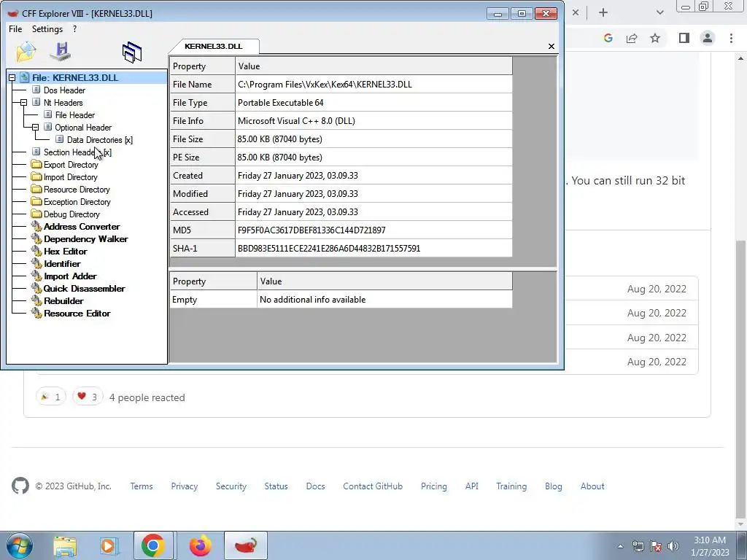747x560 pixels.
Task: Open the Import Directory folder
Action: click(71, 176)
